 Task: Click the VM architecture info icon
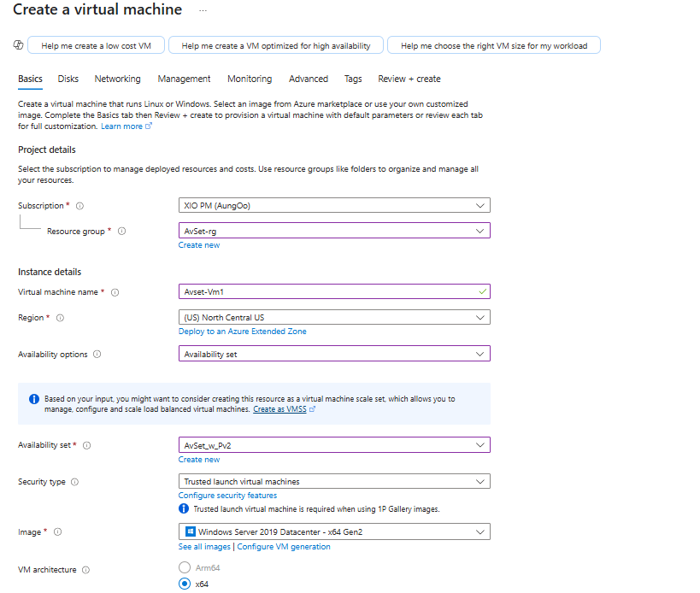tap(85, 570)
